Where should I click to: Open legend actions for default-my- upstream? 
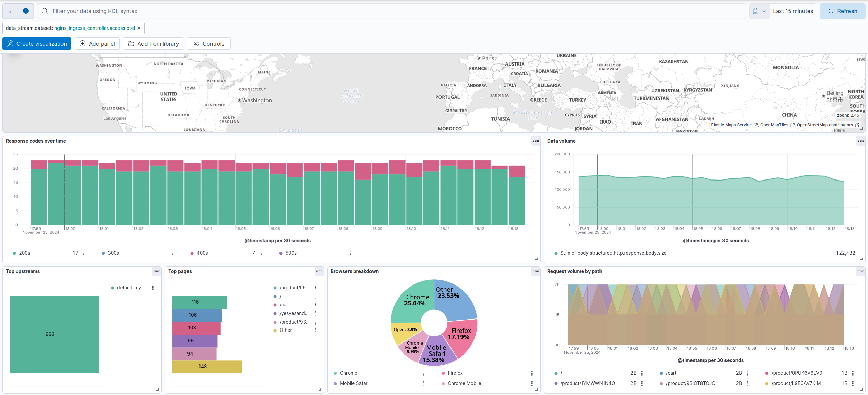(153, 288)
